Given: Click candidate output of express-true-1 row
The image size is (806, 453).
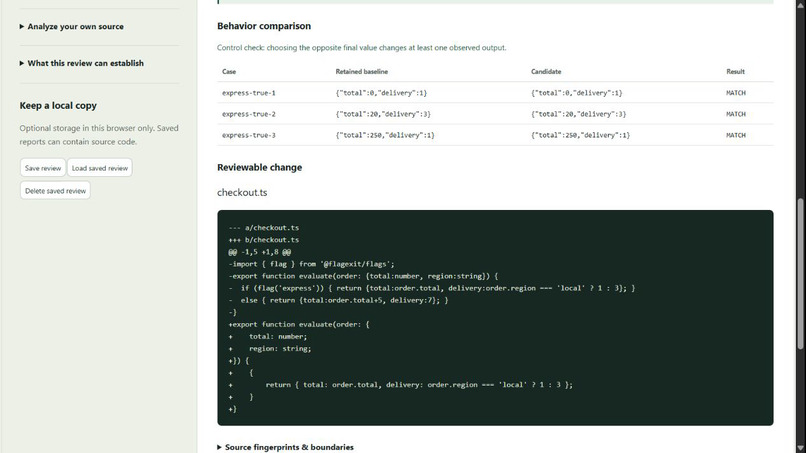Looking at the screenshot, I should point(577,93).
